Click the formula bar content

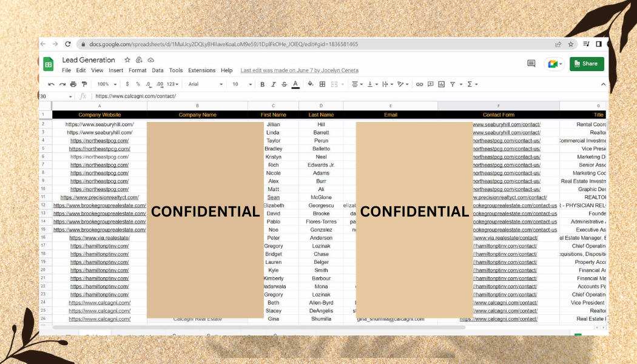coord(136,96)
